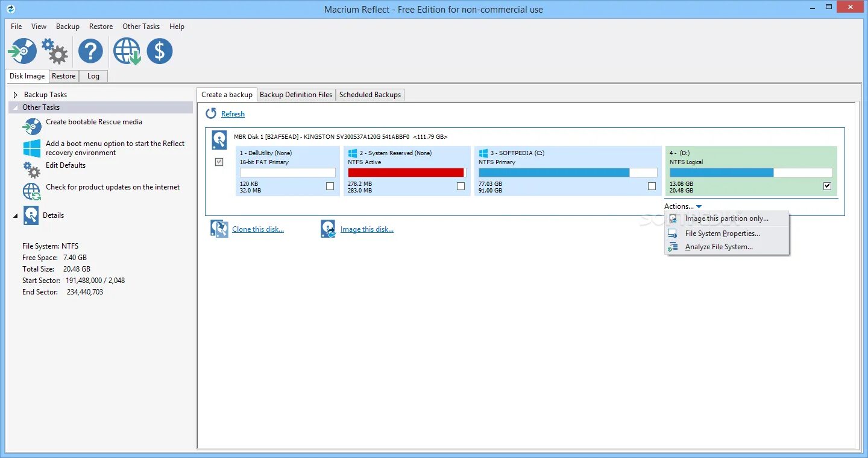The width and height of the screenshot is (868, 458).
Task: Open the Backup Definition Files tab
Action: 296,95
